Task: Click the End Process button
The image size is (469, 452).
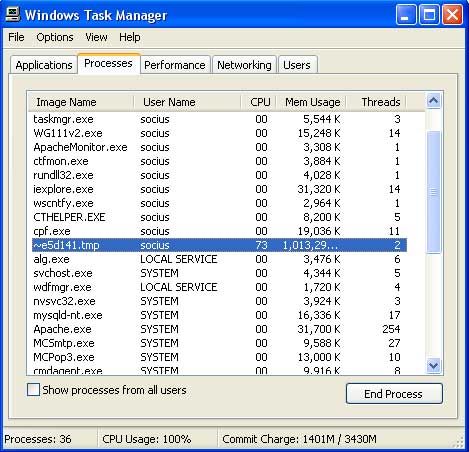Action: coord(394,394)
